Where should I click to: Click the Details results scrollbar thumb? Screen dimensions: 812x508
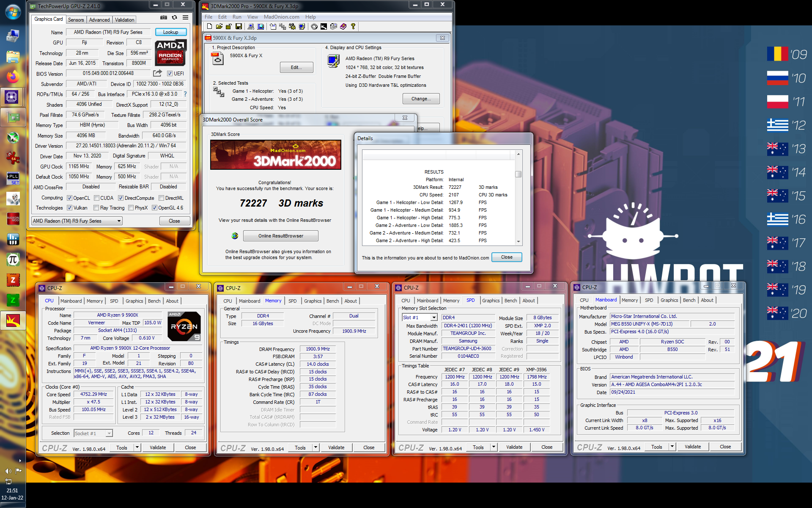tap(518, 174)
